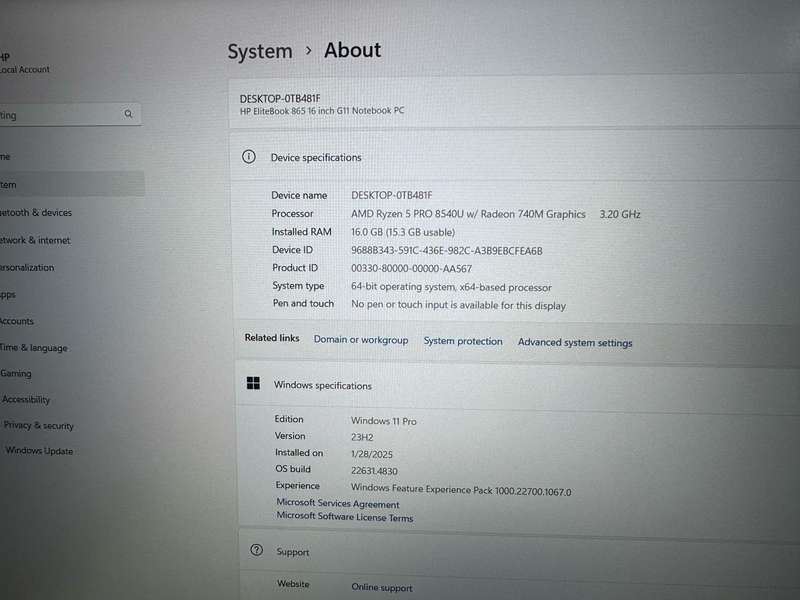Open Bluetooth & devices settings
Image resolution: width=800 pixels, height=600 pixels.
click(36, 212)
